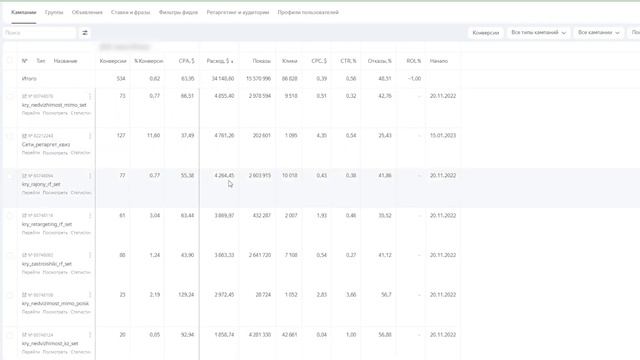
Task: Tick checkbox for kry_nedvizhimost_kz_set campaign
Action: [10, 335]
